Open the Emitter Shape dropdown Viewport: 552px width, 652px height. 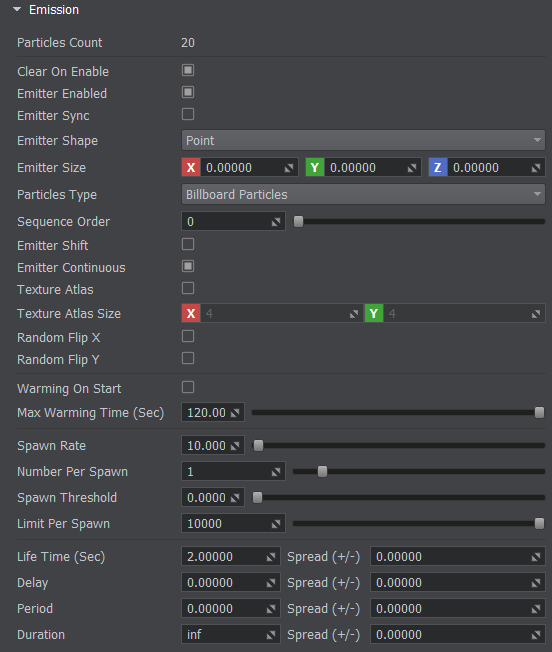coord(363,140)
